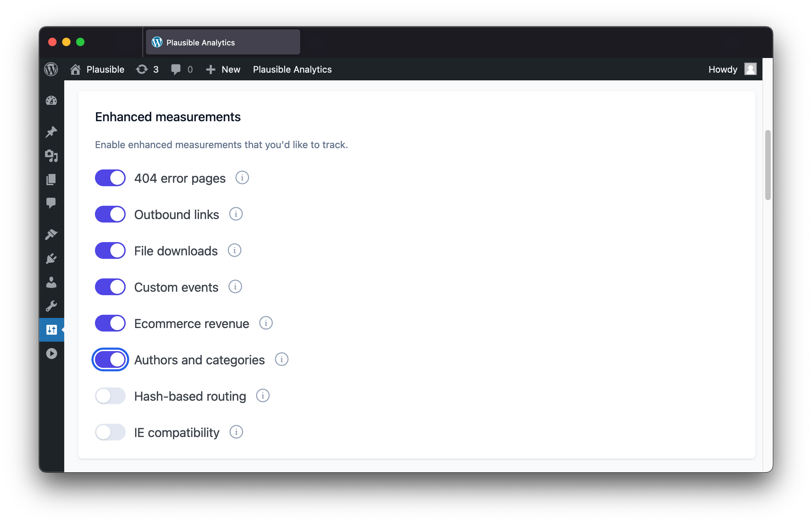Enable Hash-based routing toggle
The image size is (812, 524).
[x=110, y=396]
